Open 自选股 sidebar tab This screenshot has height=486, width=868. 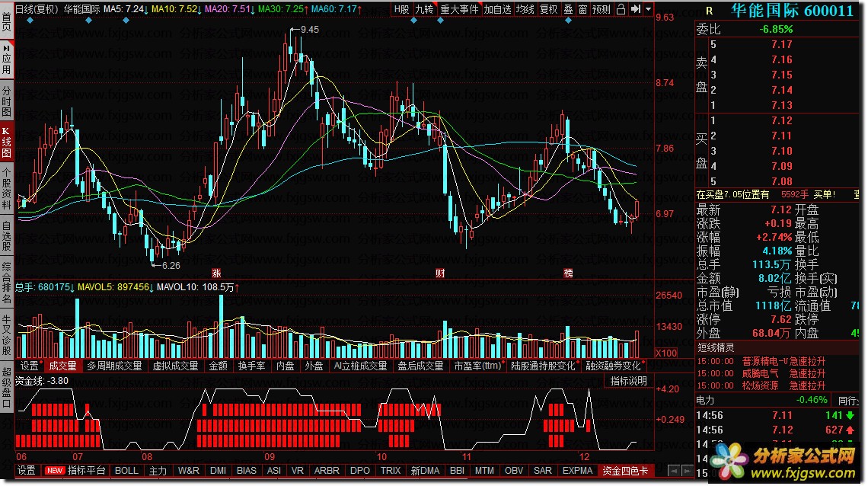coord(7,236)
